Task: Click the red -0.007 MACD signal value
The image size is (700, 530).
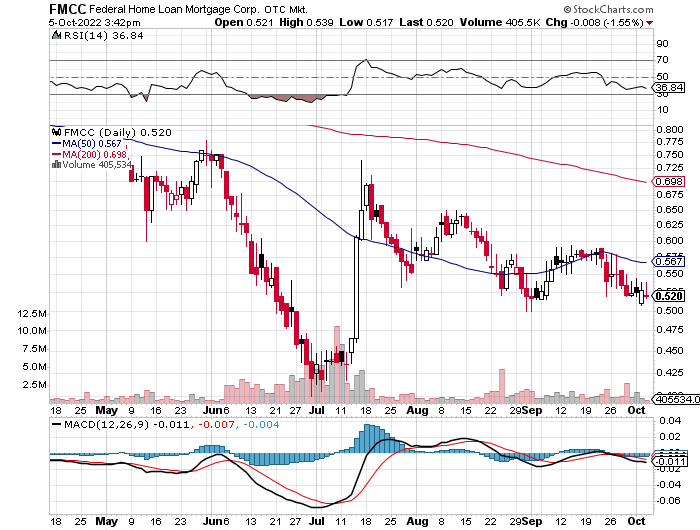Action: pyautogui.click(x=216, y=424)
